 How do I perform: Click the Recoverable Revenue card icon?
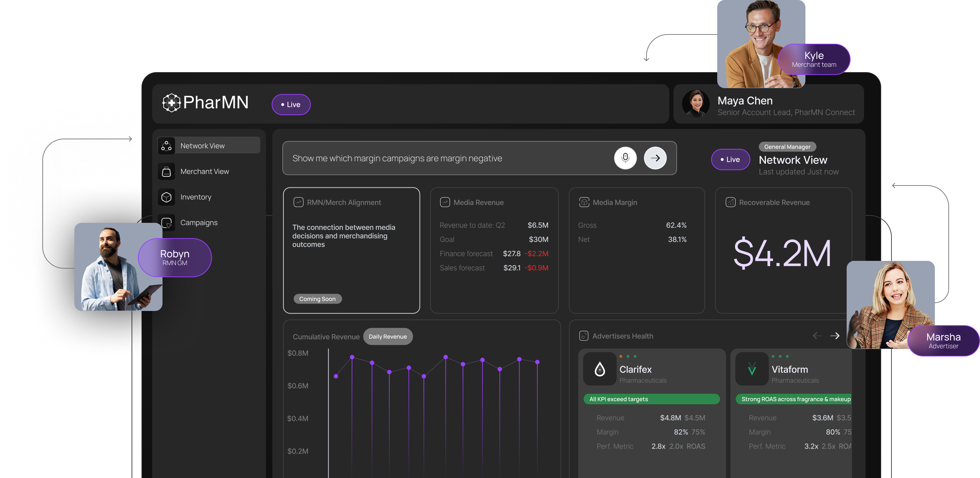(730, 202)
